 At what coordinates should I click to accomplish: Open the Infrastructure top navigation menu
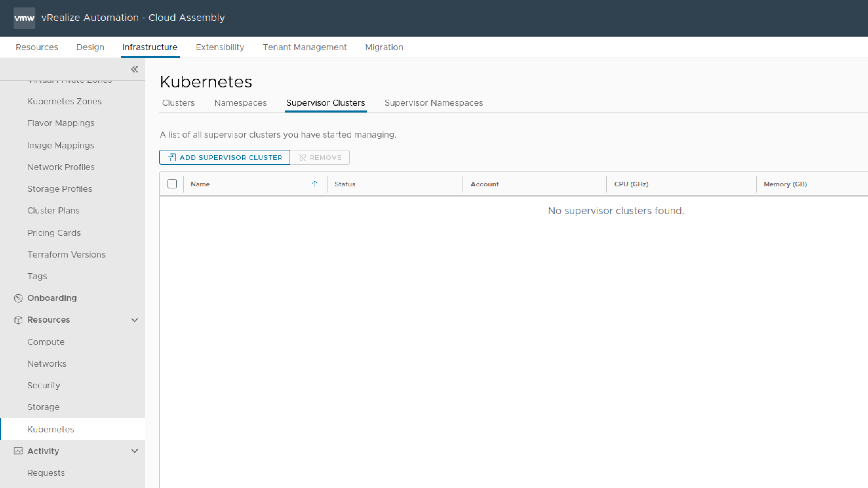[149, 47]
